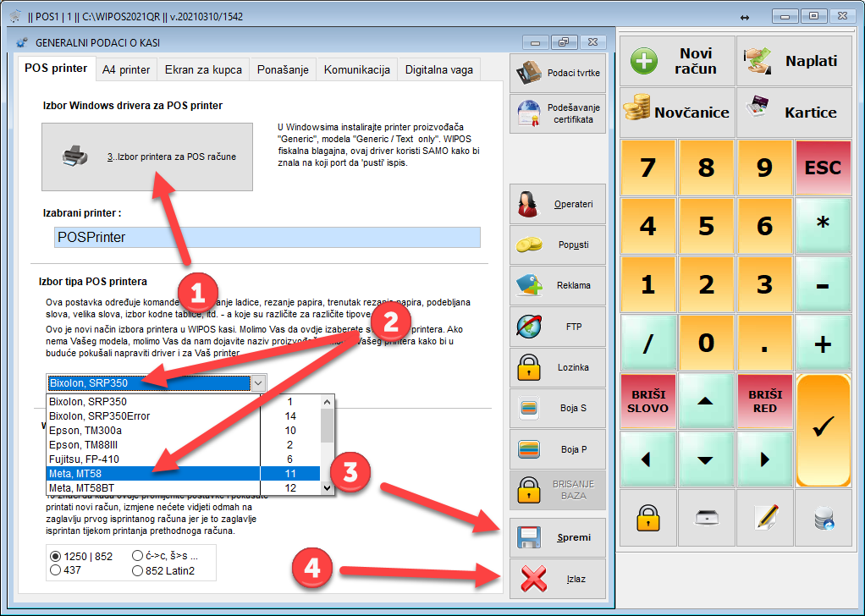Collapse the Bixolon, SRP350 printer dropdown
This screenshot has width=865, height=616.
258,383
